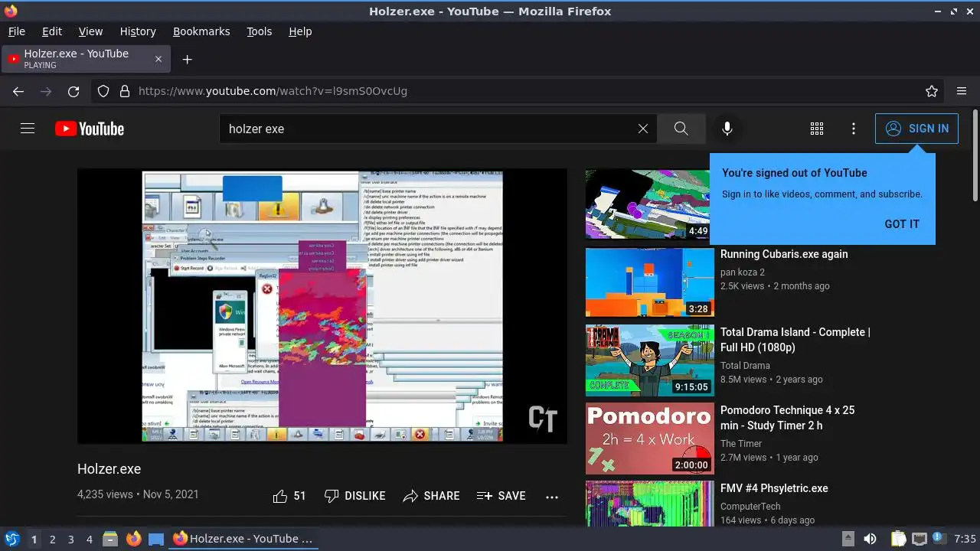Image resolution: width=980 pixels, height=551 pixels.
Task: Click the page vertical scrollbar
Action: [975, 157]
